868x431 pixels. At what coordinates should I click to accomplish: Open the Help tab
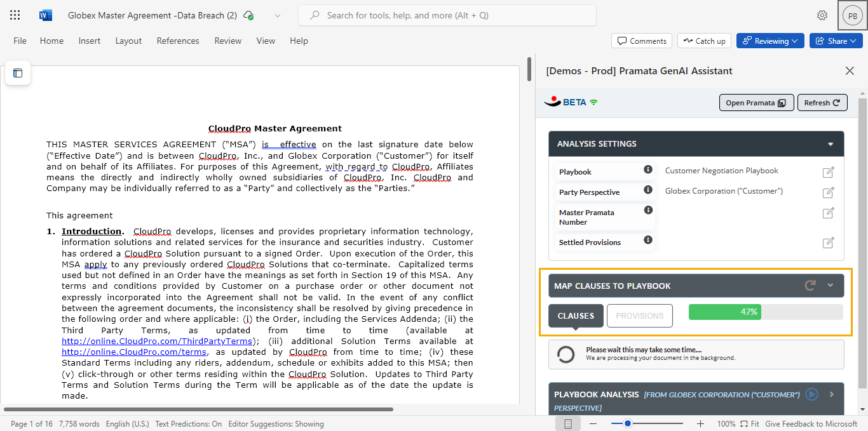pyautogui.click(x=299, y=41)
